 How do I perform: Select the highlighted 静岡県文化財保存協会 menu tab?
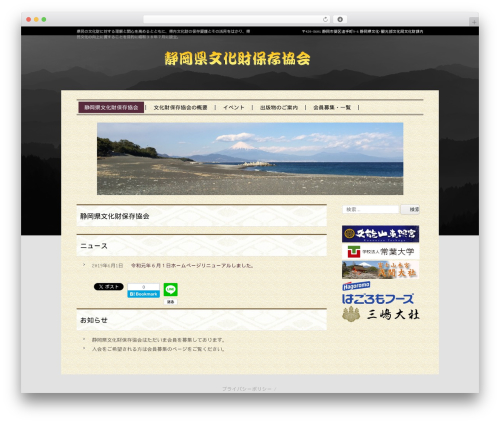click(x=111, y=107)
